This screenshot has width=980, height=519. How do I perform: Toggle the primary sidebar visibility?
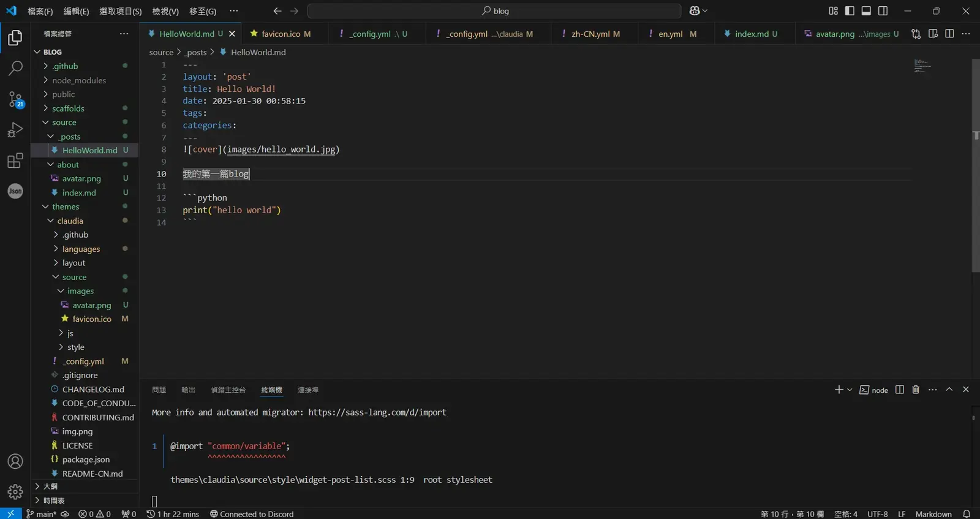[850, 11]
